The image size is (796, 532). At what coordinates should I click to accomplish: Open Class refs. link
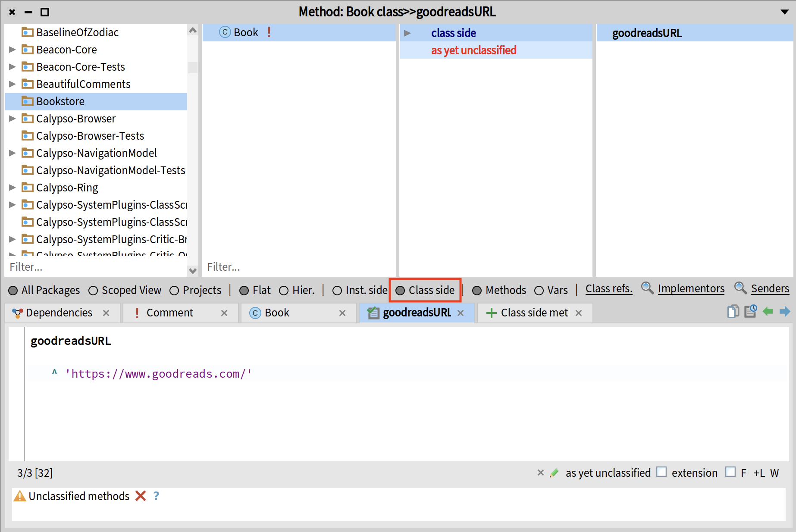point(608,288)
